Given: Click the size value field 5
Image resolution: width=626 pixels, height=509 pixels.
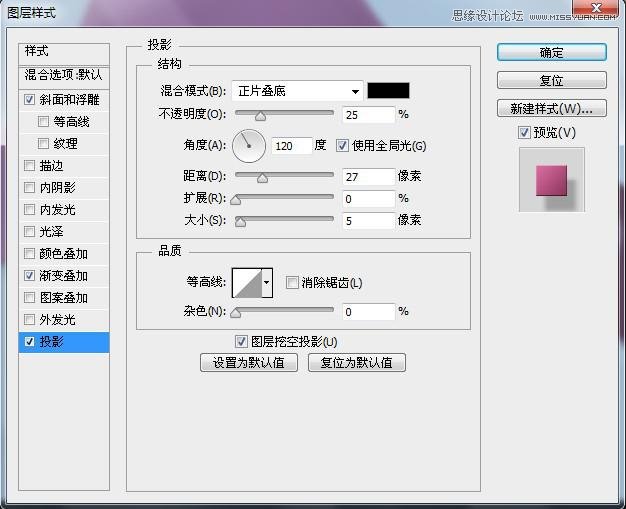Looking at the screenshot, I should coord(368,221).
